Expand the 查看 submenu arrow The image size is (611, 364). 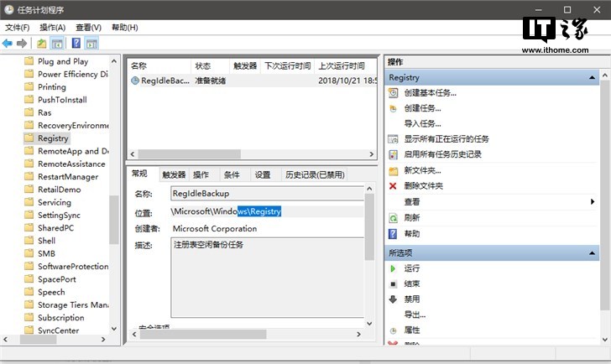click(593, 201)
